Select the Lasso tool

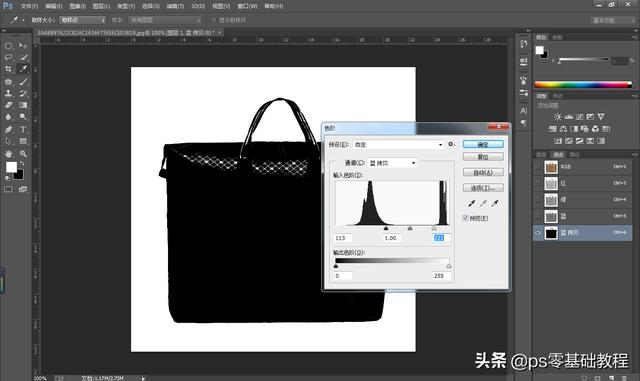tap(8, 57)
